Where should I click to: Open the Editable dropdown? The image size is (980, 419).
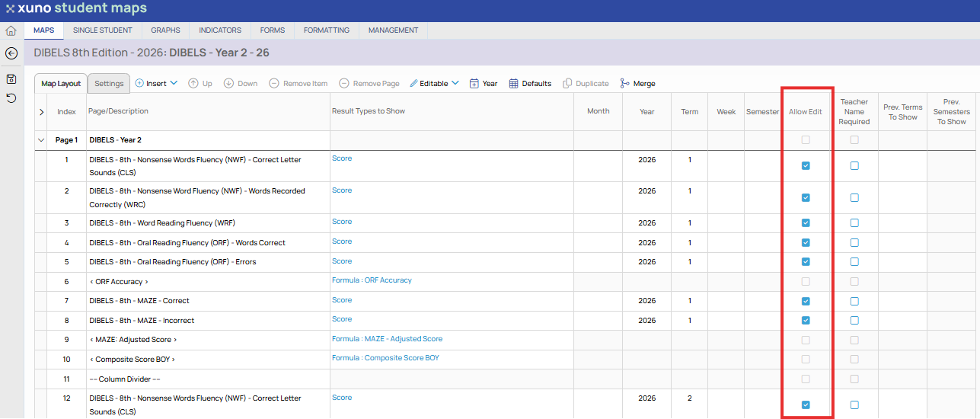(434, 83)
